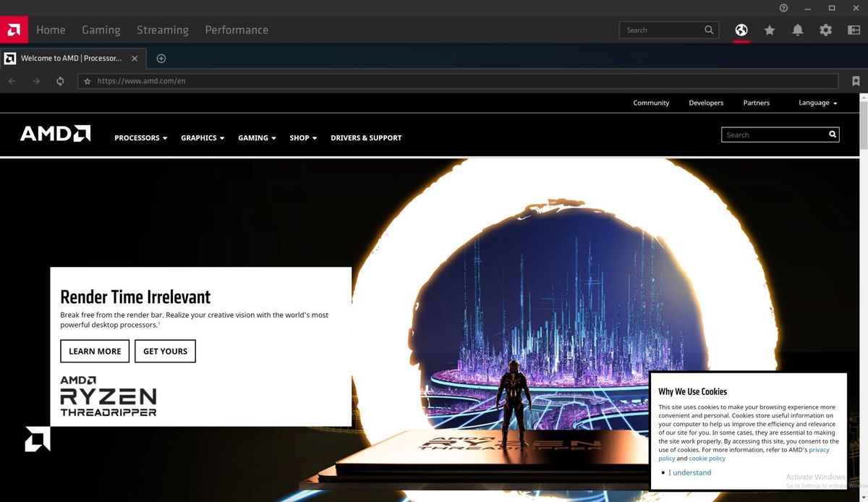The height and width of the screenshot is (502, 868).
Task: Open notifications via the bell icon
Action: [x=797, y=30]
